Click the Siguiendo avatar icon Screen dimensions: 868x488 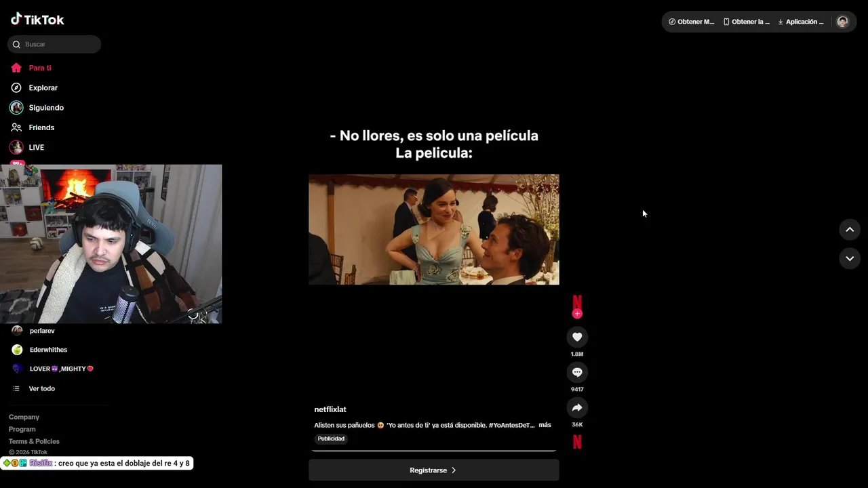(x=16, y=108)
